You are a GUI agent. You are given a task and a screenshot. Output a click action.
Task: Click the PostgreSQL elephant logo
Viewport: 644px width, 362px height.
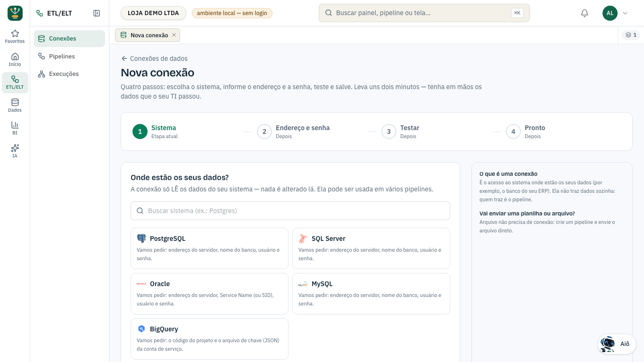141,239
